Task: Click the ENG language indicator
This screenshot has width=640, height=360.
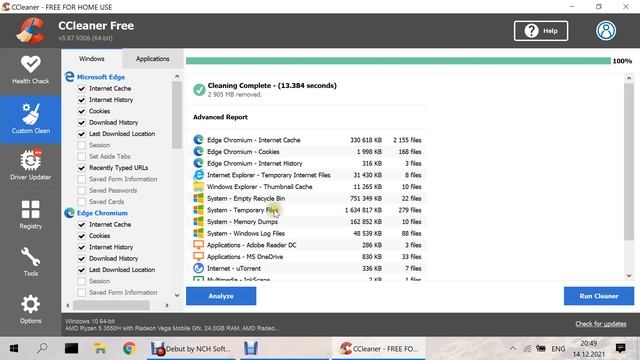Action: 558,349
